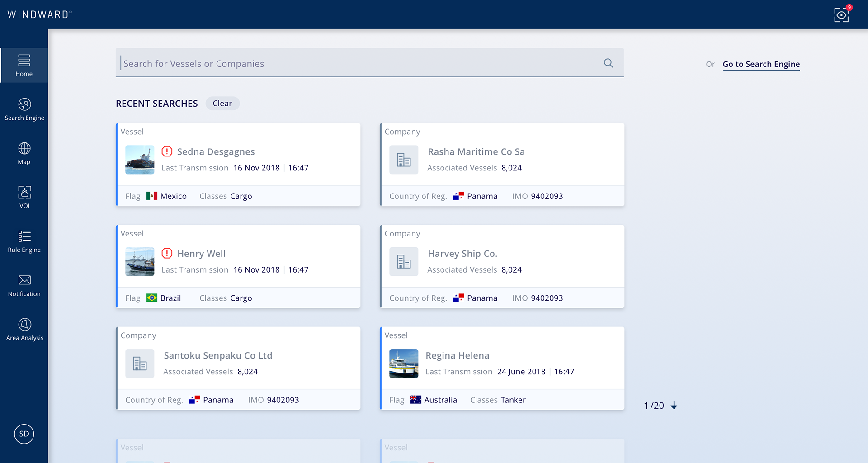The image size is (868, 463).
Task: Click IMO 9402093 in Santoku Senpaku card
Action: [274, 400]
